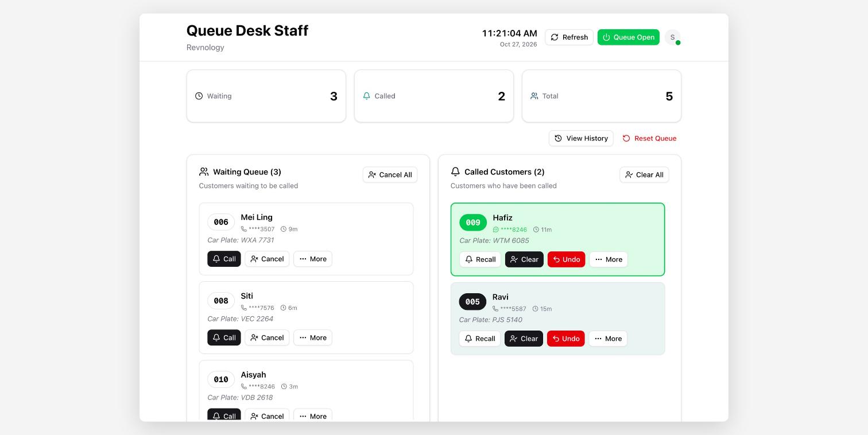
Task: Cancel Siti's queue entry
Action: click(267, 337)
